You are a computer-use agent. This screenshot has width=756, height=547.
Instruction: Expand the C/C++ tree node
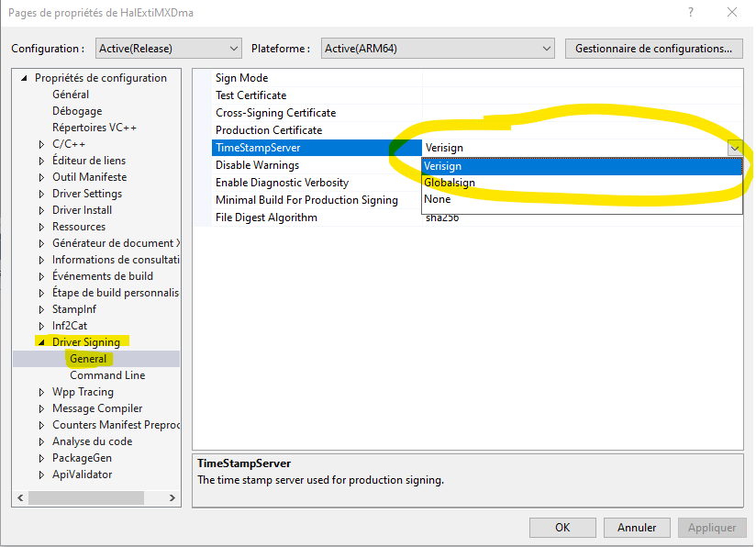[40, 143]
